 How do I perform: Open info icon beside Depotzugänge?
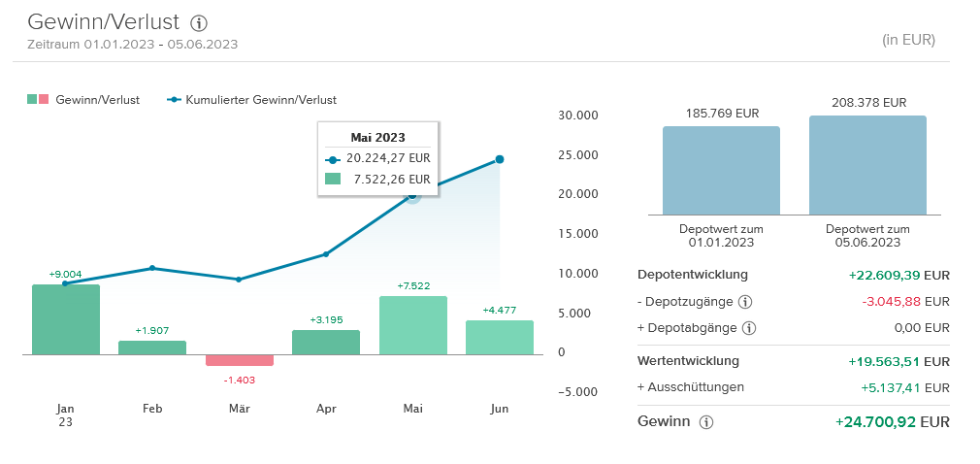(745, 302)
